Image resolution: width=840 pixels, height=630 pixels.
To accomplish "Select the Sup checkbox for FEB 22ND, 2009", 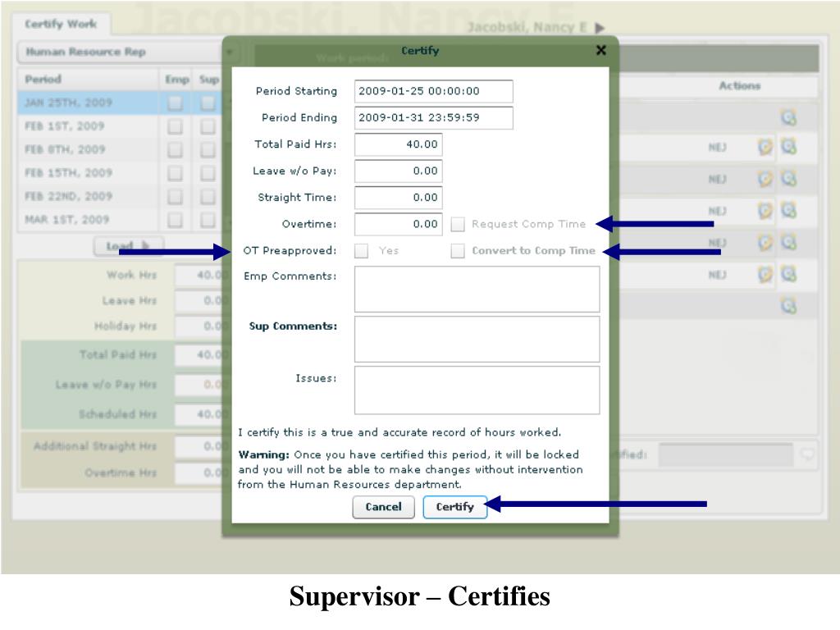I will (x=208, y=196).
